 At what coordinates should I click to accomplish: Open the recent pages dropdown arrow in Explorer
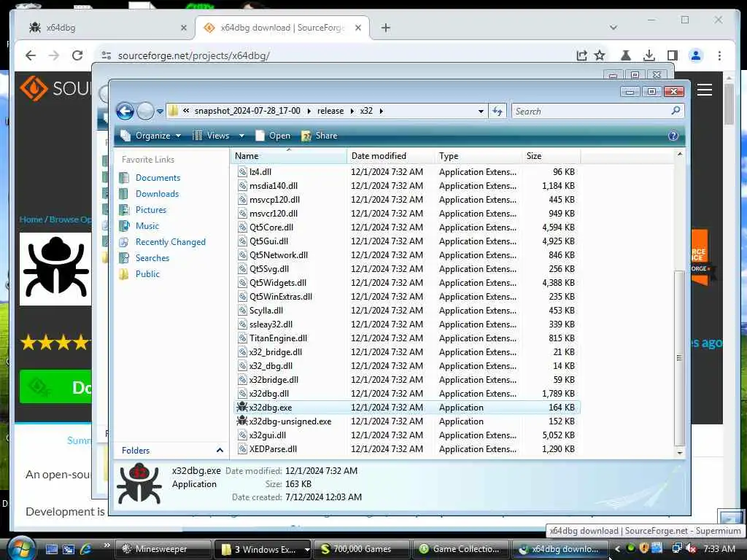tap(160, 112)
